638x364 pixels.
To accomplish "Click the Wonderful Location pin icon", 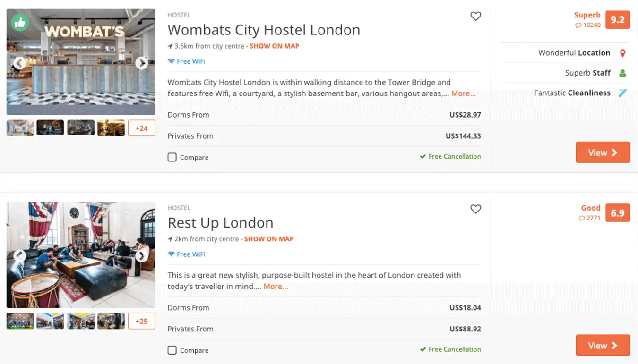I will [622, 53].
